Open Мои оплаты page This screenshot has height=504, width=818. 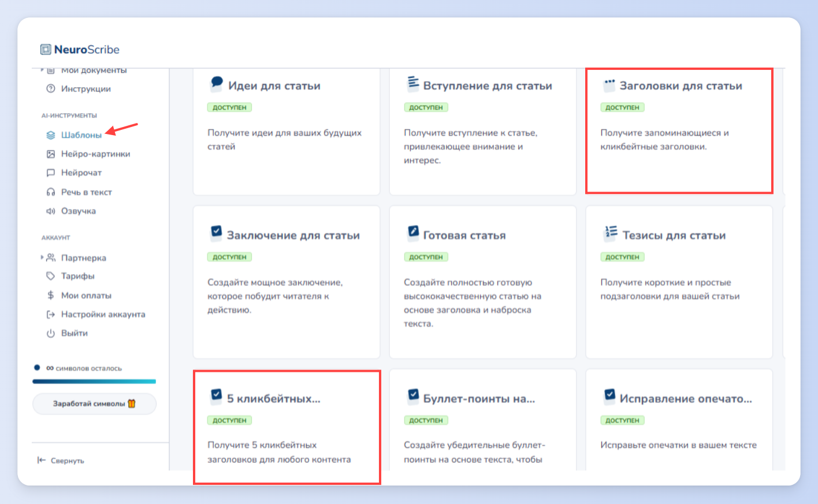coord(86,296)
